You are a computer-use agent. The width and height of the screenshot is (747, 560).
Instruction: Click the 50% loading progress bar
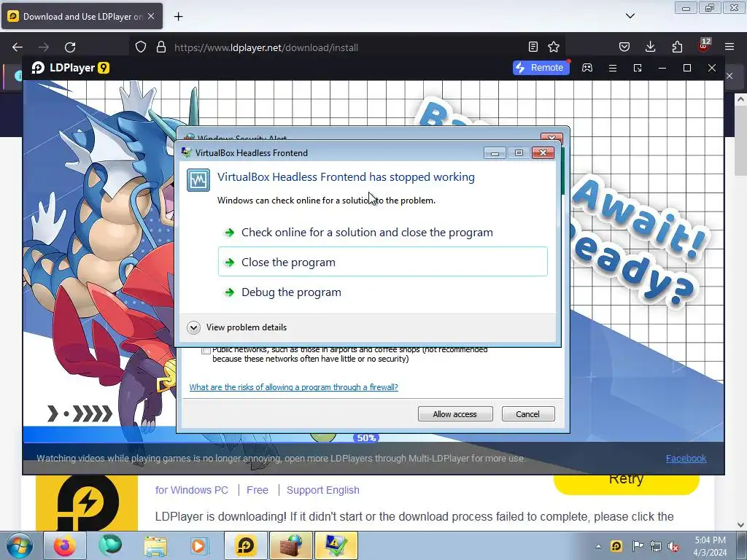coord(366,437)
